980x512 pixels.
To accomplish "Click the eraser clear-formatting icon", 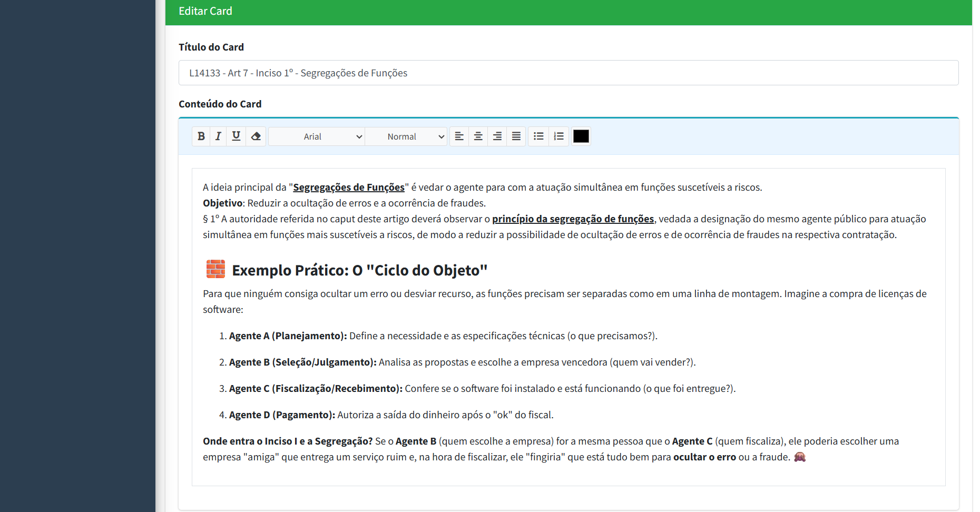I will tap(256, 136).
